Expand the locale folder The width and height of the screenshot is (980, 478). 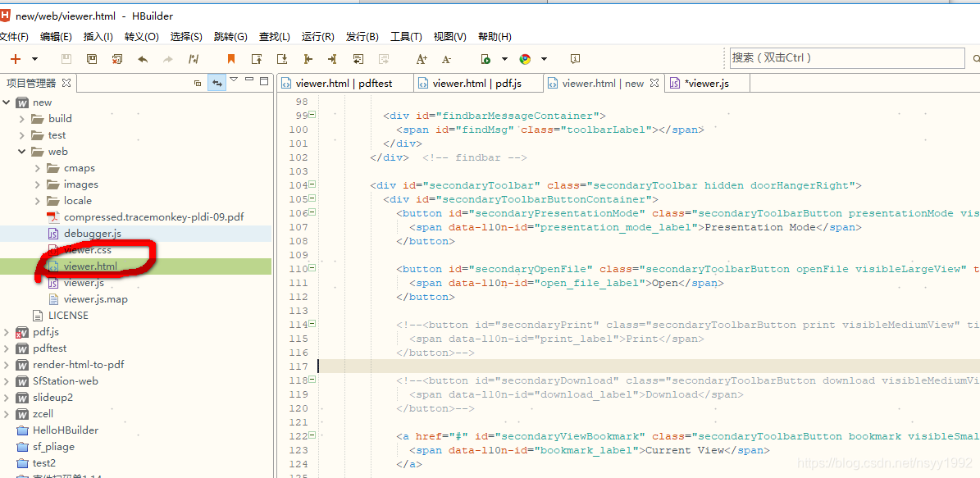38,201
